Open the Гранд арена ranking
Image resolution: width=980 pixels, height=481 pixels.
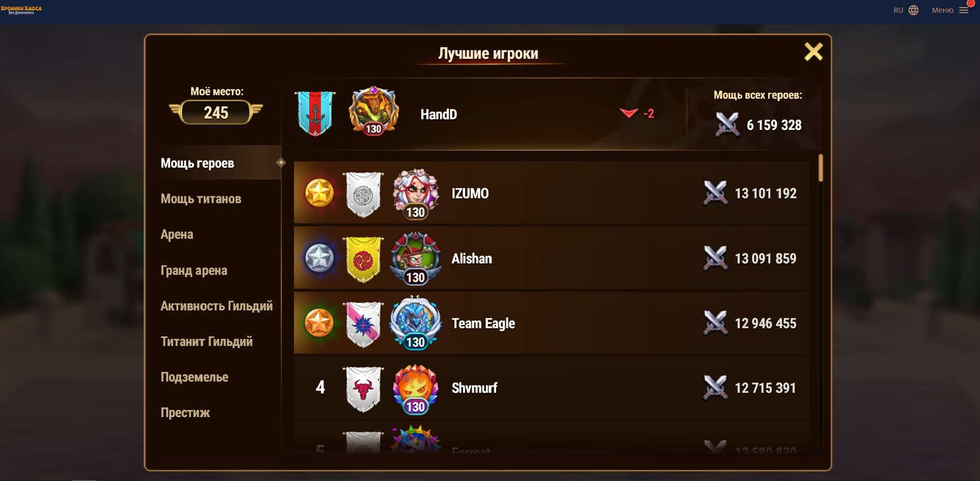194,270
